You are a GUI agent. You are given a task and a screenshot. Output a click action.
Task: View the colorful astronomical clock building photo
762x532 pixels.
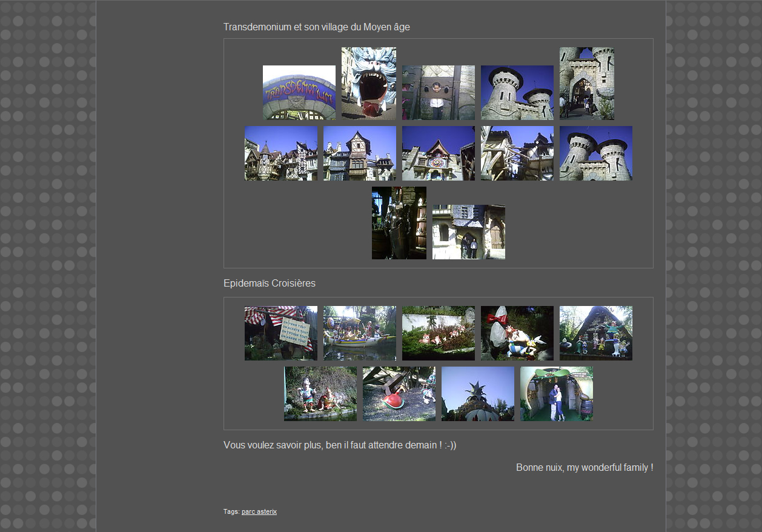(438, 153)
